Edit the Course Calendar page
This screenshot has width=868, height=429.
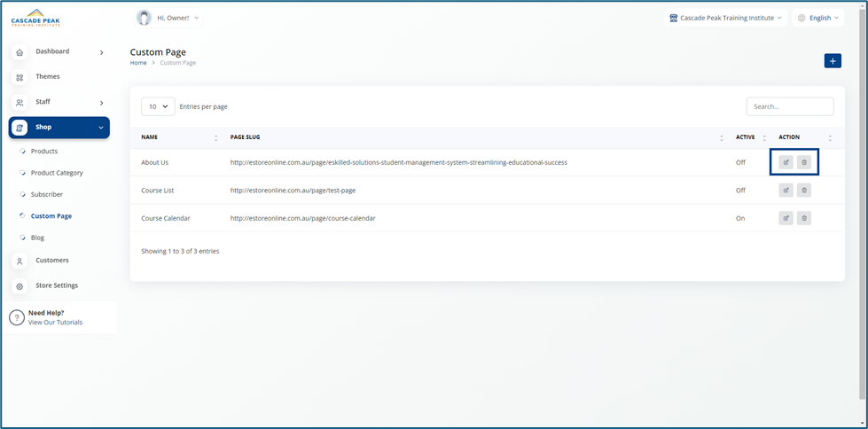point(786,218)
